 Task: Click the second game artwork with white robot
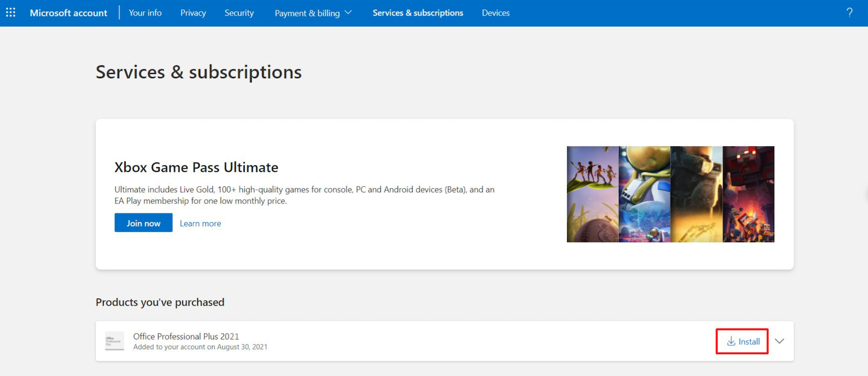(x=644, y=194)
